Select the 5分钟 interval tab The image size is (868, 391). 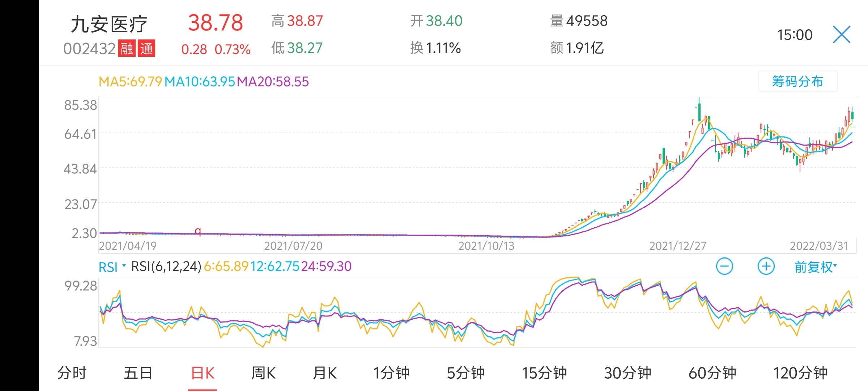coord(466,373)
